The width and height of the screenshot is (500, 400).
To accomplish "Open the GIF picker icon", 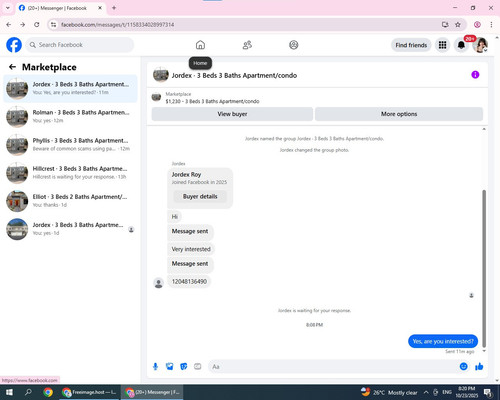I will click(198, 367).
